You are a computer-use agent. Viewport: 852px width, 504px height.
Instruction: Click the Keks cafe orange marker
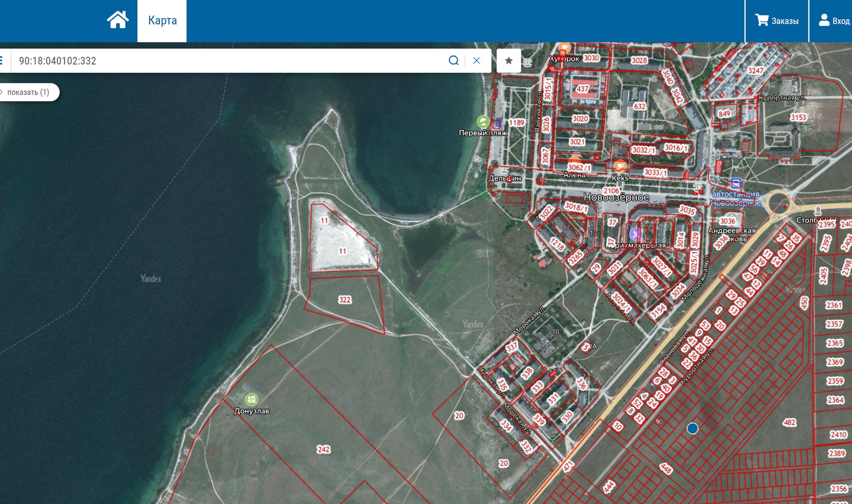coord(619,166)
